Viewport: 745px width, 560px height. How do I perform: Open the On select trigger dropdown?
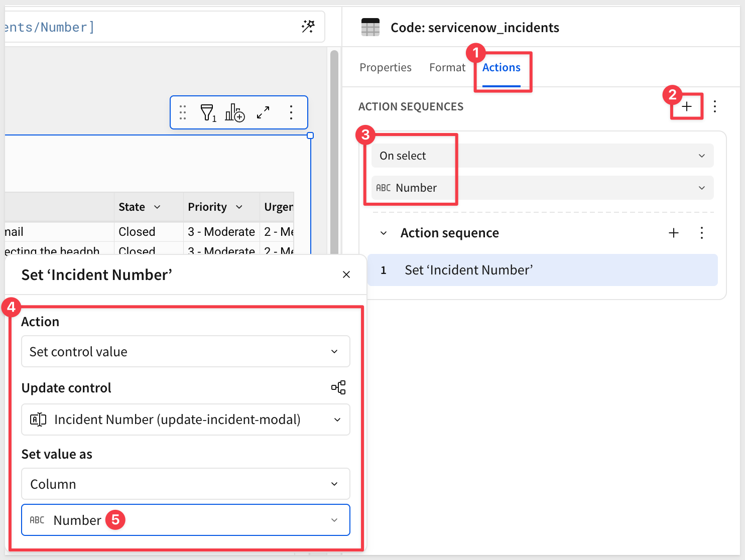(x=542, y=156)
